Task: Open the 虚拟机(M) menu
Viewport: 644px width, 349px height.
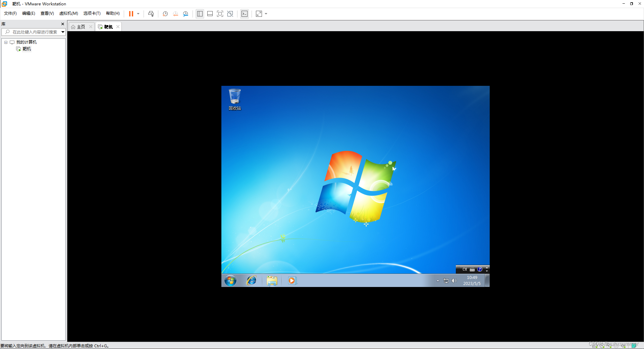Action: pyautogui.click(x=68, y=13)
